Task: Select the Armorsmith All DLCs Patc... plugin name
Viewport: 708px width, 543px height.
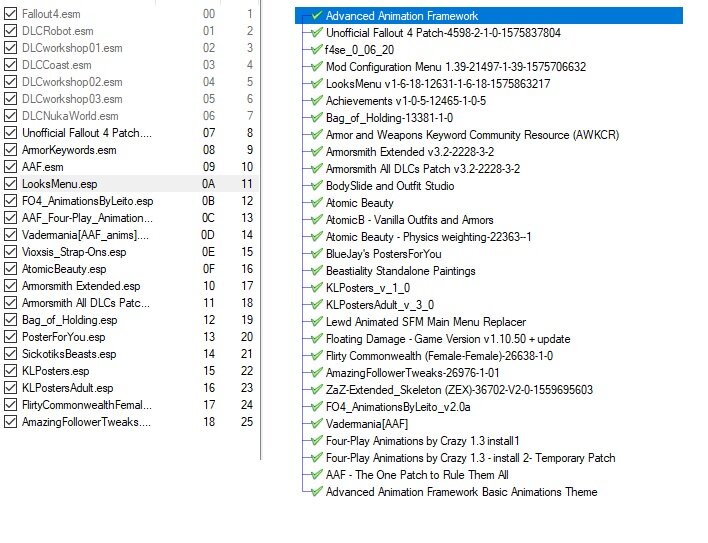Action: [86, 303]
